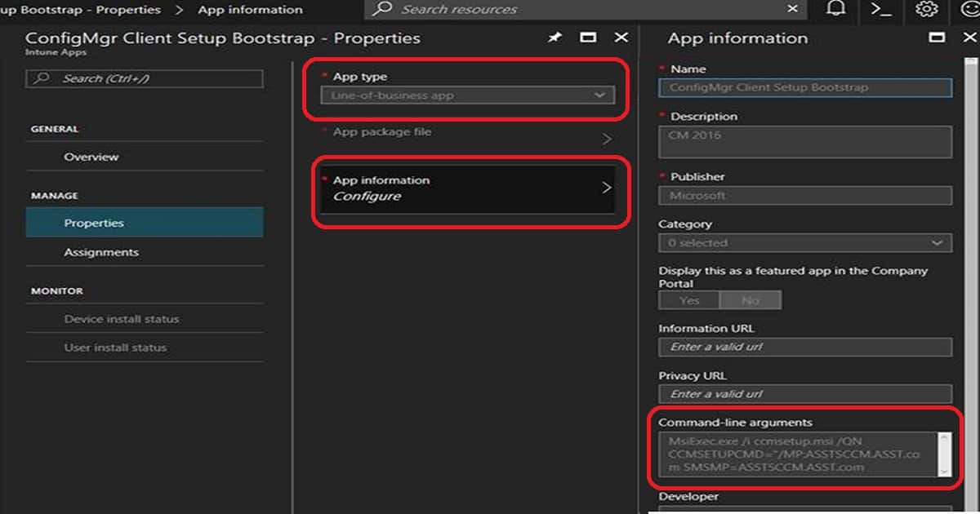Set featured app toggle to Yes
The image size is (980, 514).
coord(689,300)
